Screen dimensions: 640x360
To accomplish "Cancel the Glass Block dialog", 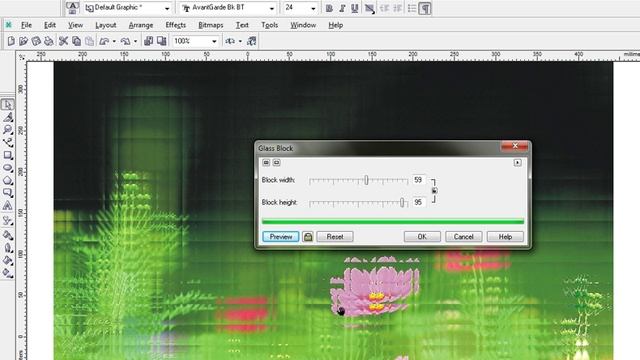I will tap(464, 237).
